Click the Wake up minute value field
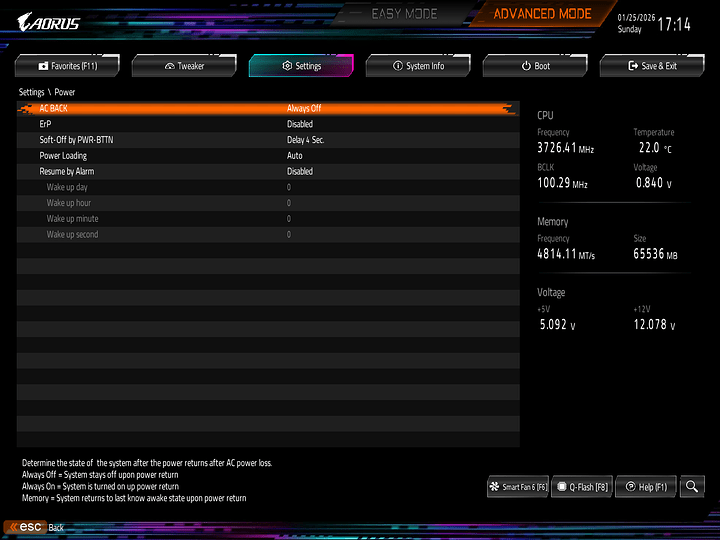720x540 pixels. coord(289,219)
